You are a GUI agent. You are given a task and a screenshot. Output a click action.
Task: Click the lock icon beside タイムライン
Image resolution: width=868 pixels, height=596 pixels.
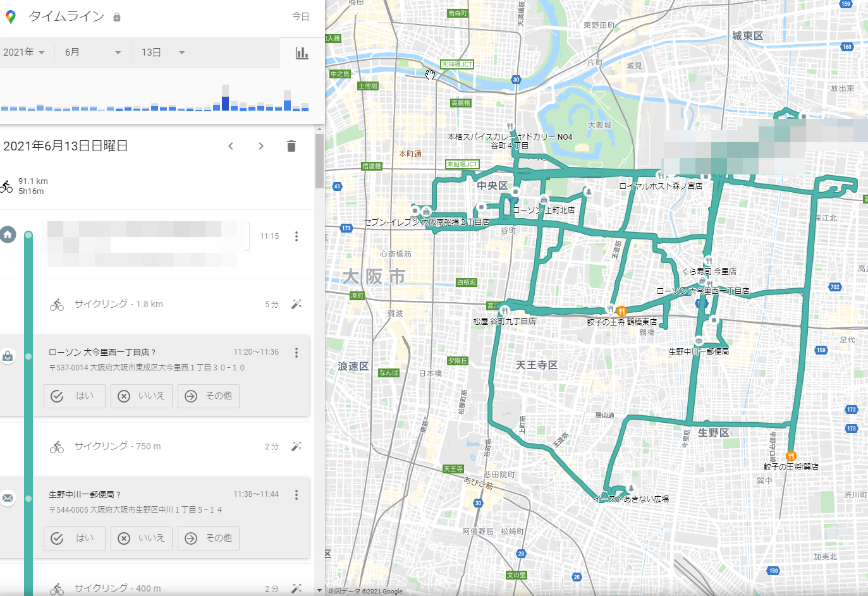pos(117,17)
